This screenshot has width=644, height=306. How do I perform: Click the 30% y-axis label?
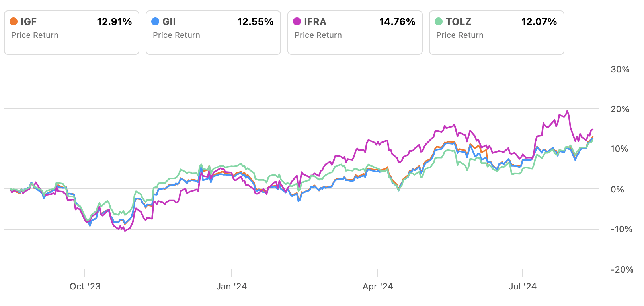point(620,70)
